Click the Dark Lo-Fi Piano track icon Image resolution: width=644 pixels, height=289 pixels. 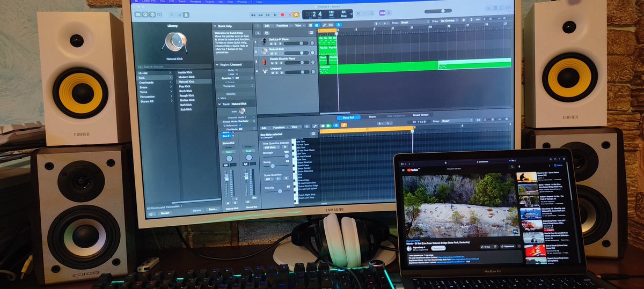264,41
